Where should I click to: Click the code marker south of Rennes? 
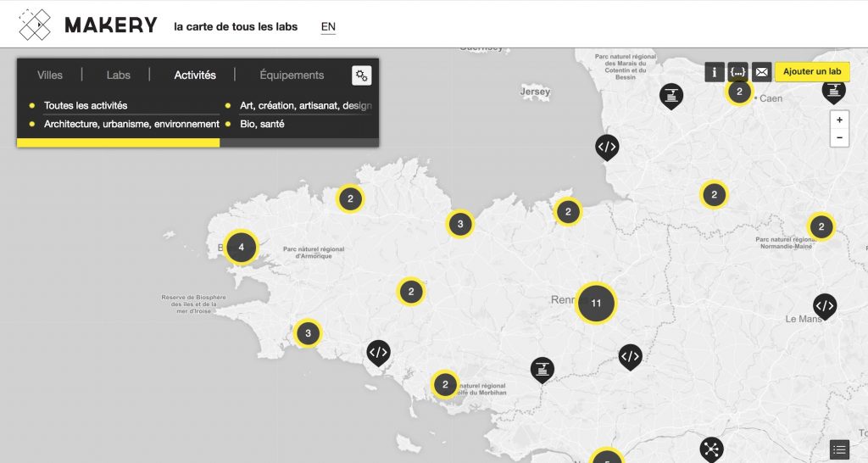pos(630,357)
